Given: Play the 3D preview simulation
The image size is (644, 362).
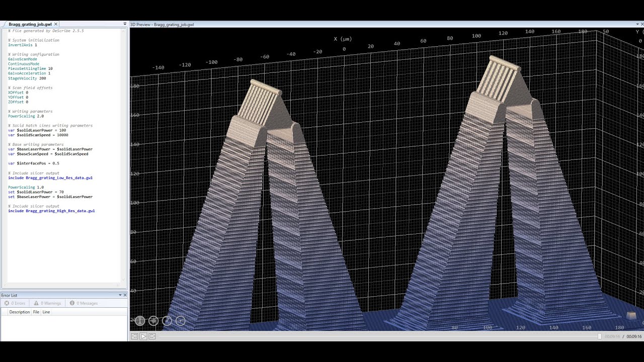Looking at the screenshot, I should pos(143,336).
